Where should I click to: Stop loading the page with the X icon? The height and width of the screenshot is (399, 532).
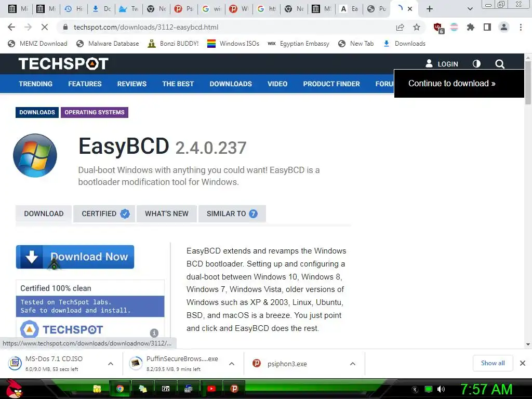[45, 27]
